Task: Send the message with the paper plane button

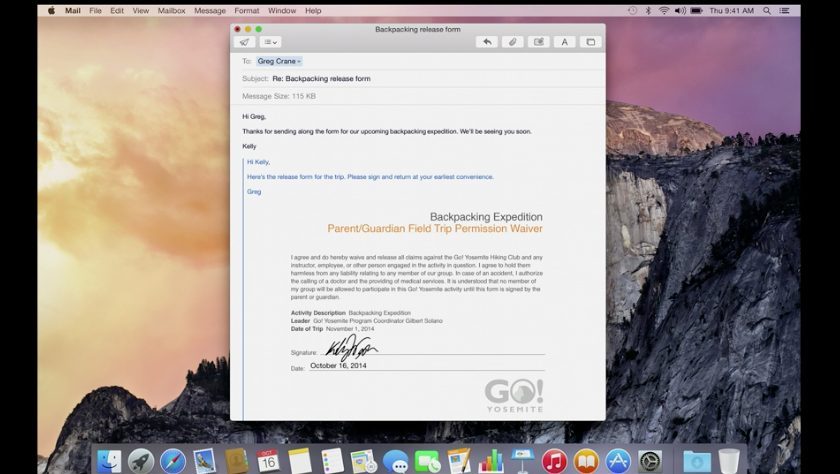Action: 244,42
